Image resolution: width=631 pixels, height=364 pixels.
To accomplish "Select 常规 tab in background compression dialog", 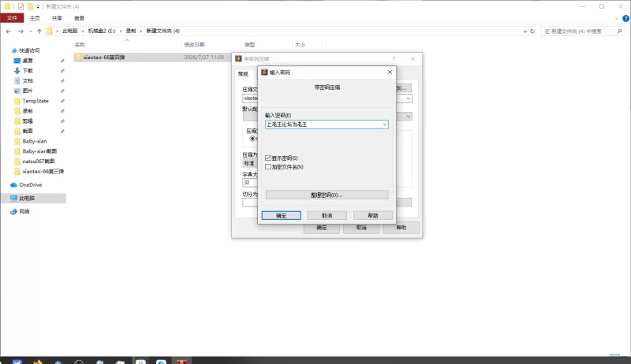I will tap(243, 74).
